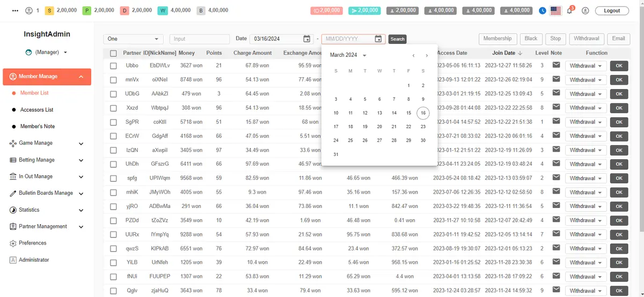Viewport: 644px width, 297px height.
Task: Select March 16 in the calendar
Action: (x=423, y=113)
